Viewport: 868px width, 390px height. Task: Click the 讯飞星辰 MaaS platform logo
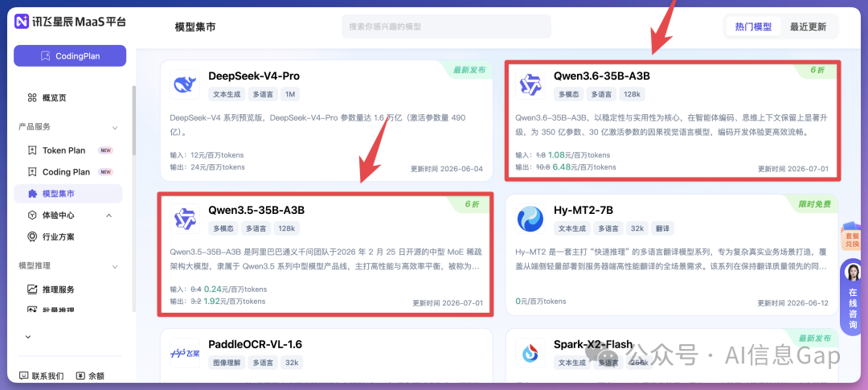coord(70,22)
